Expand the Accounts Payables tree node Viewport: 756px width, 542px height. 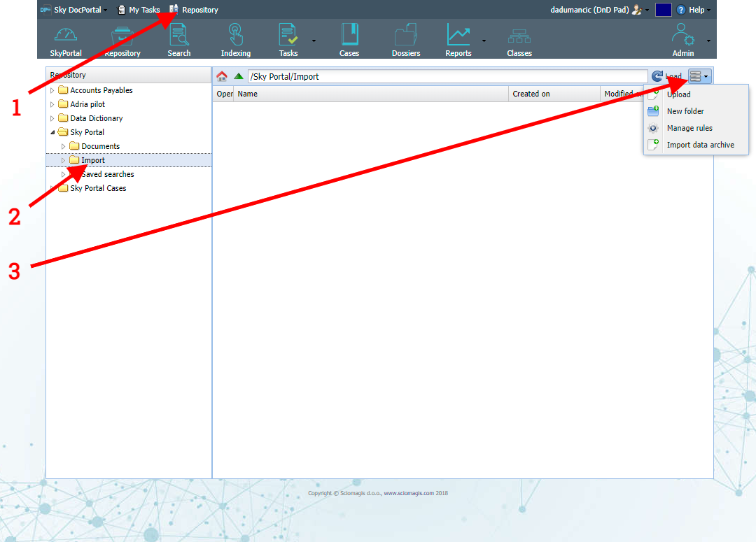pyautogui.click(x=52, y=90)
